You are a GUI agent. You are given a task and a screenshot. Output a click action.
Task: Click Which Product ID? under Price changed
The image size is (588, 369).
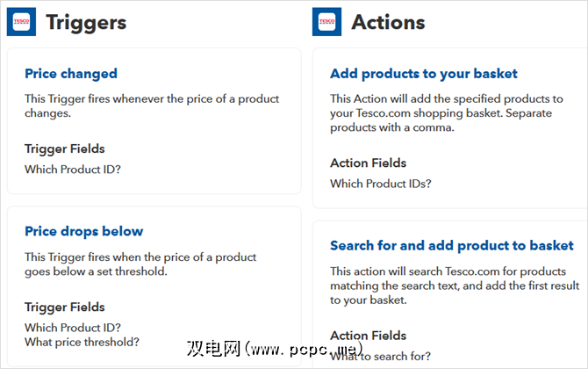point(72,169)
